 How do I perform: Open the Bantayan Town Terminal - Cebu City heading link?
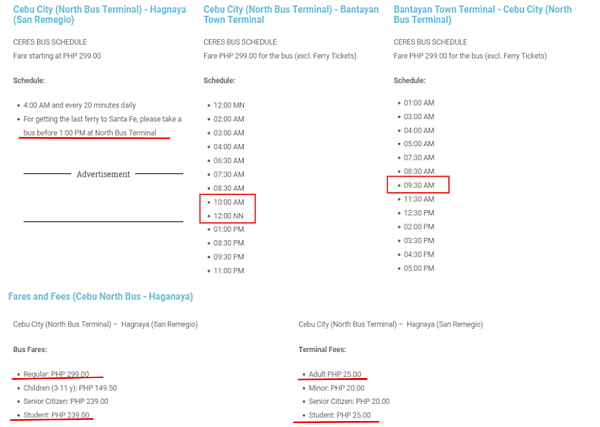point(483,15)
